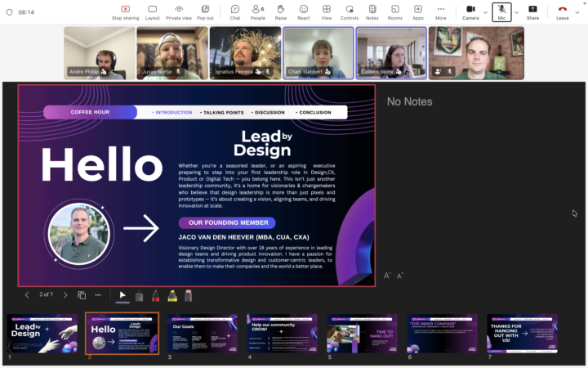Open the Apps panel
Screen dimensions: 588x368
pyautogui.click(x=418, y=12)
